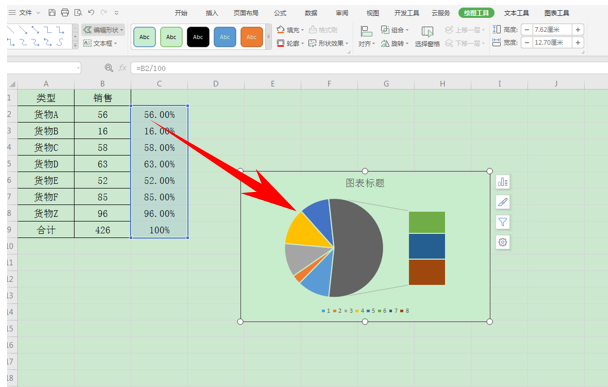Open the 文本框 dropdown
The image size is (608, 387).
pyautogui.click(x=100, y=43)
